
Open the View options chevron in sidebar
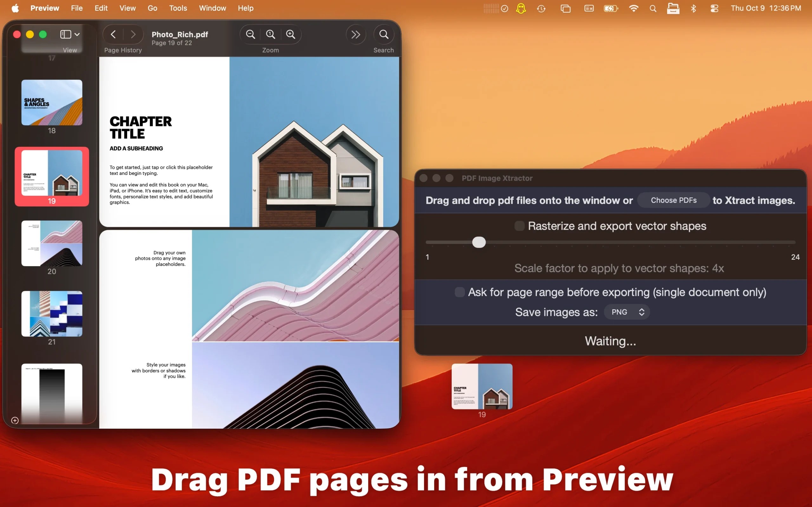tap(77, 34)
